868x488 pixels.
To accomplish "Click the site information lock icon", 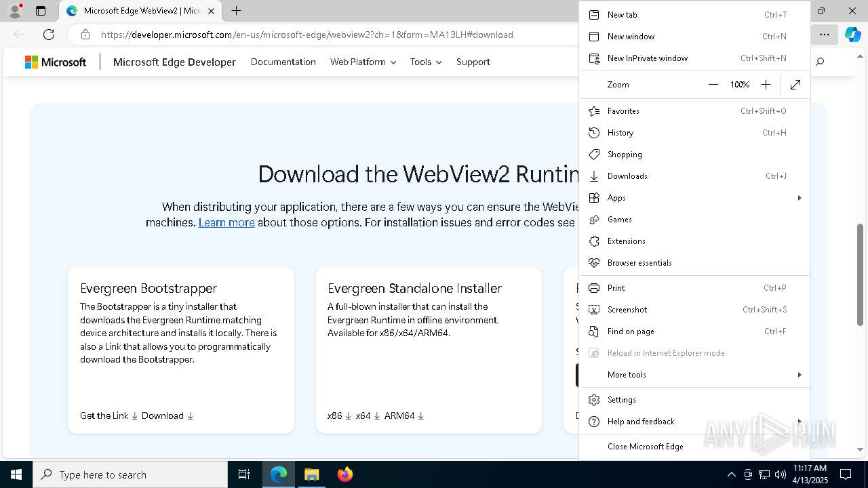I will 85,35.
